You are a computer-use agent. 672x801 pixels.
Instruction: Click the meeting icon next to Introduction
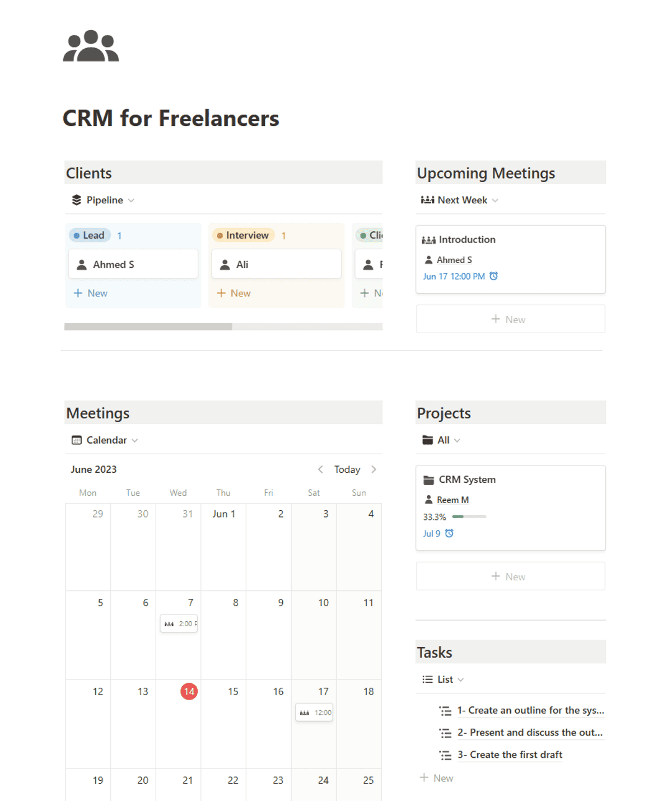pos(428,239)
